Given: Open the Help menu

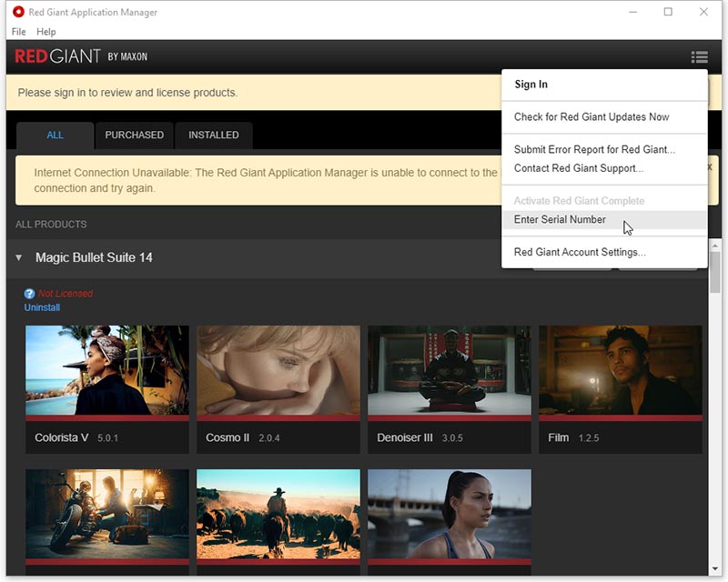Looking at the screenshot, I should (x=46, y=32).
